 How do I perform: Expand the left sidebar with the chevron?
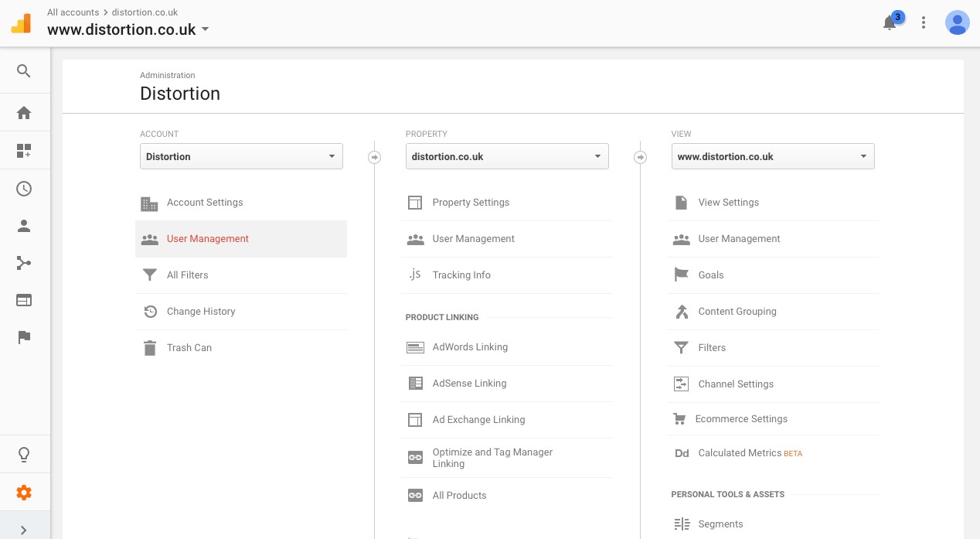tap(24, 530)
